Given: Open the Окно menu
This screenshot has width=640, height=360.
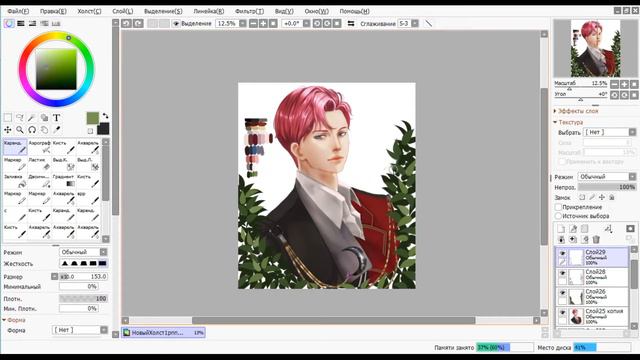Looking at the screenshot, I should 316,11.
